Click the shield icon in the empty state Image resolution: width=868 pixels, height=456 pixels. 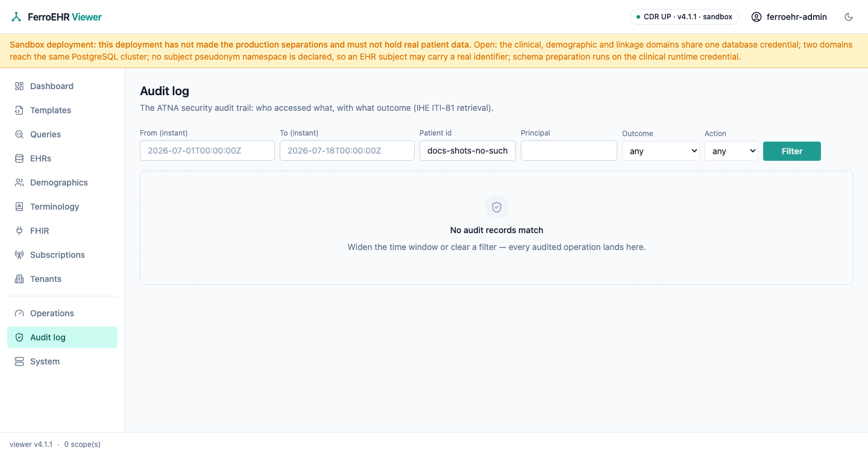click(497, 207)
